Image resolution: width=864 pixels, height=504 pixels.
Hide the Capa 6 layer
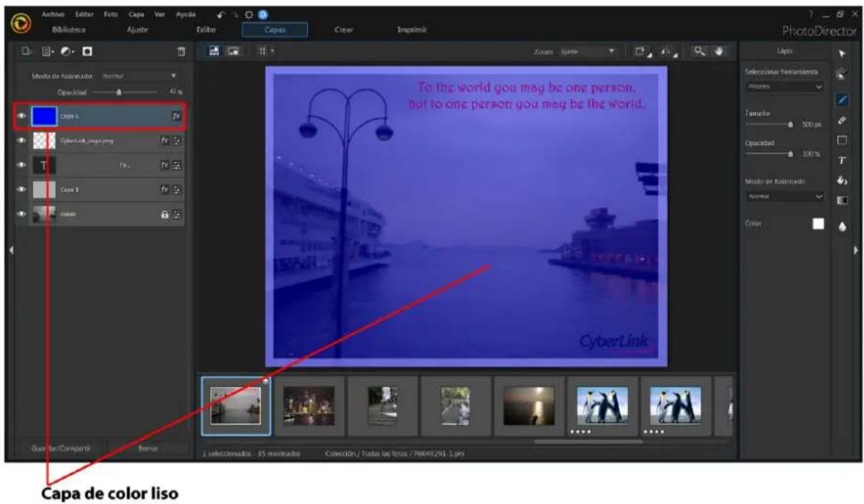coord(21,115)
